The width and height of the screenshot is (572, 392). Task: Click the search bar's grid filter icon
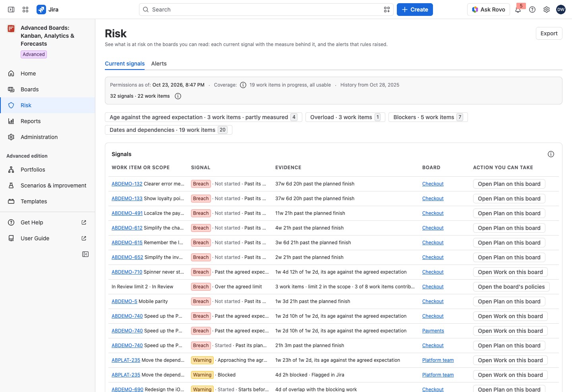387,10
